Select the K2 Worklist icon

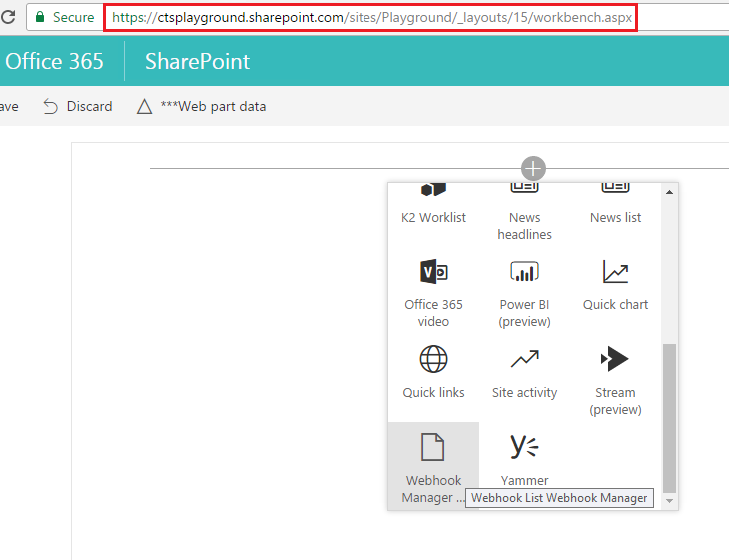tap(433, 189)
